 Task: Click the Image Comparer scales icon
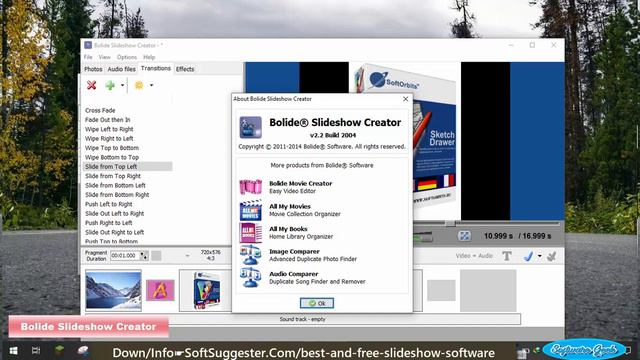[250, 255]
